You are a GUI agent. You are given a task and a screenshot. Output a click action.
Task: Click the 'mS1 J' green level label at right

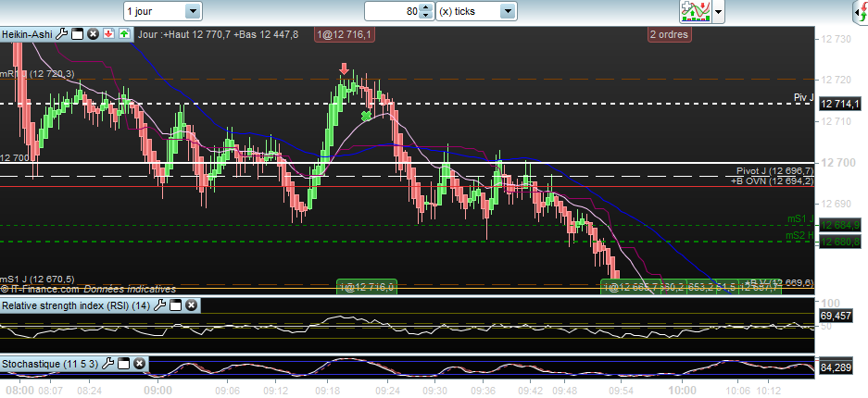[800, 219]
